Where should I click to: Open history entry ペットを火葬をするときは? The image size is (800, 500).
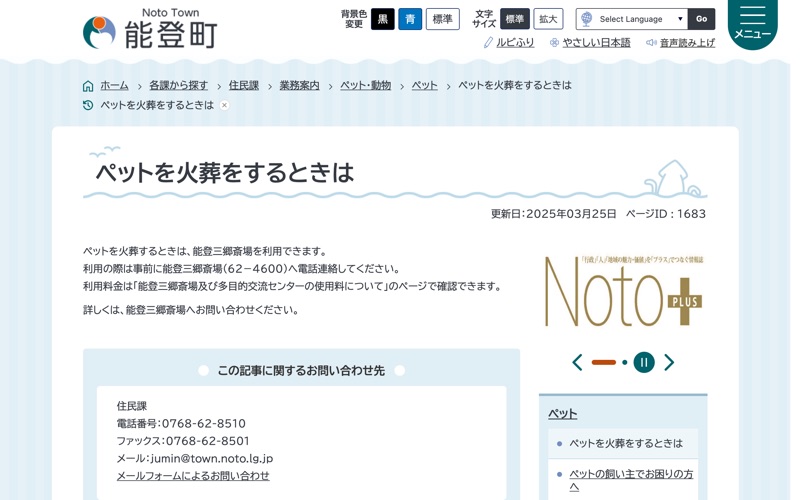157,105
